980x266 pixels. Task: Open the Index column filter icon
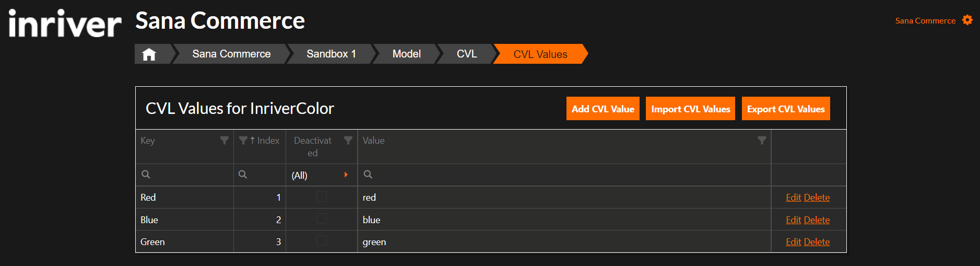coord(243,140)
